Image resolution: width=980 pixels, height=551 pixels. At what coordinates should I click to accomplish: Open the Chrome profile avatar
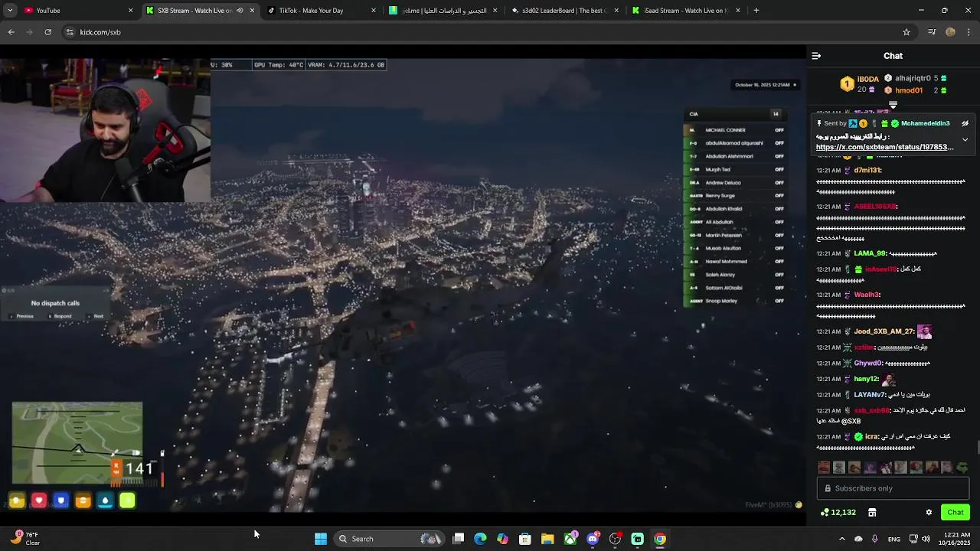(x=950, y=32)
